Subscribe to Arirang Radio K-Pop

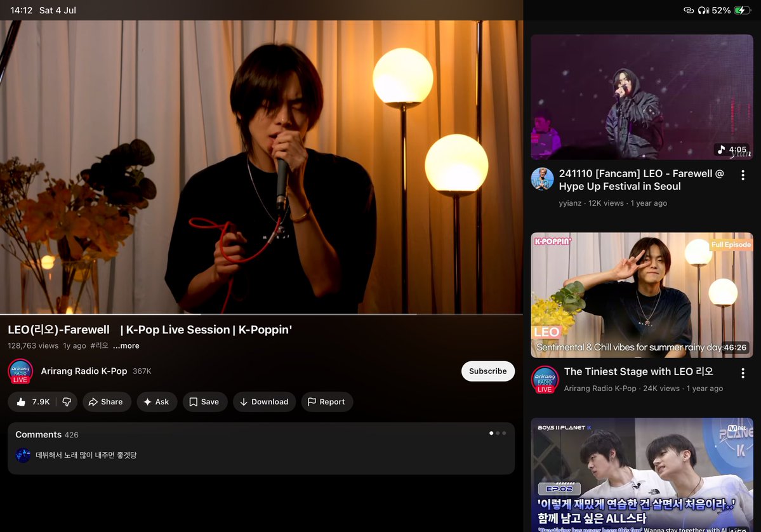point(487,371)
